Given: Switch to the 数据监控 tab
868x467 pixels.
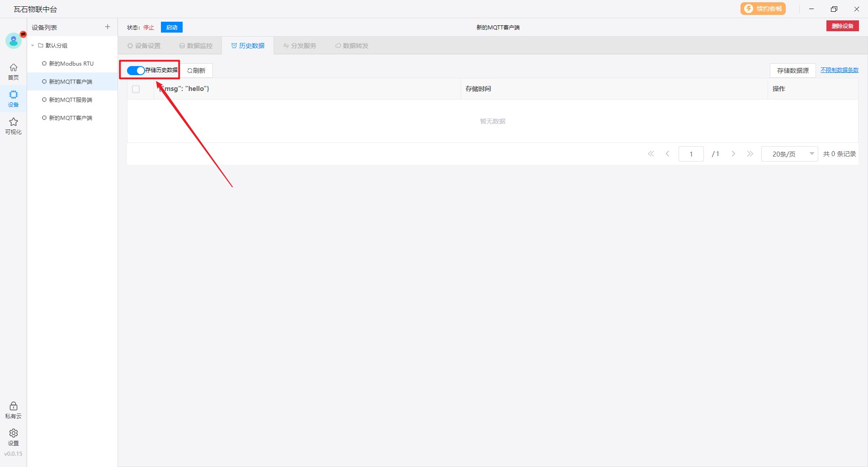Looking at the screenshot, I should pyautogui.click(x=196, y=46).
